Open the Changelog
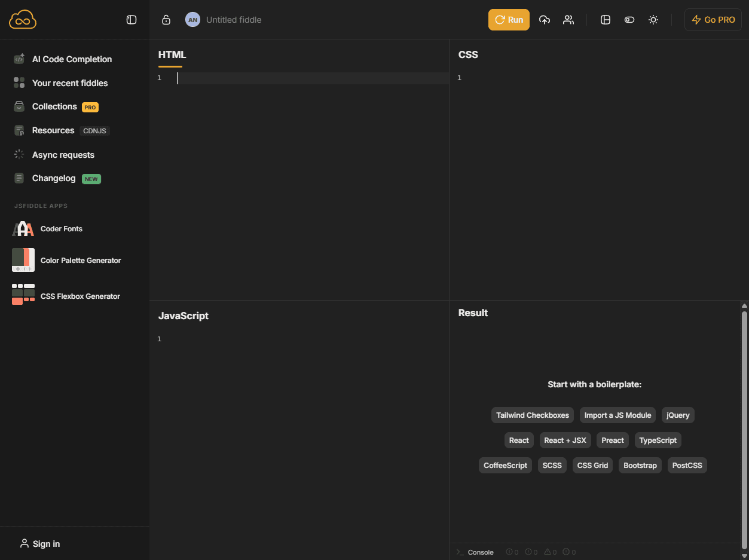The width and height of the screenshot is (749, 560). (x=54, y=178)
